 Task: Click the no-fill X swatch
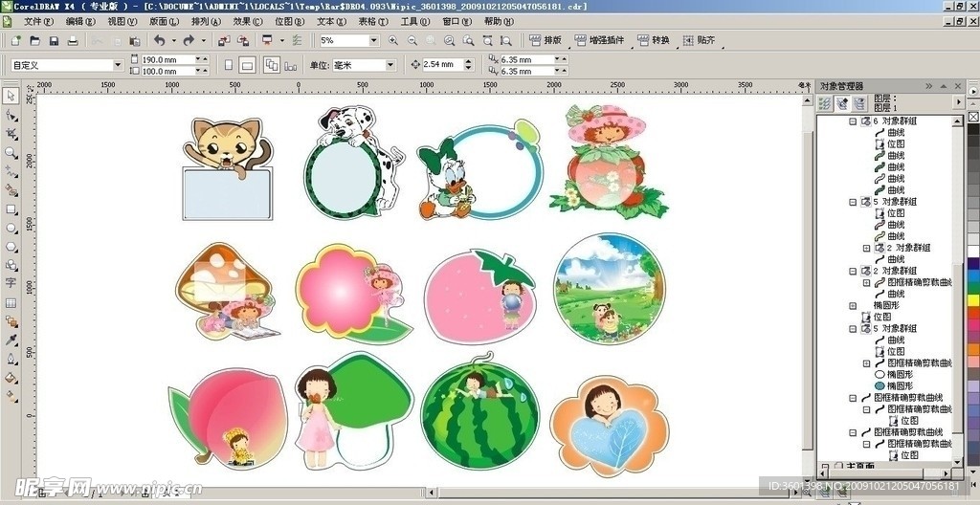973,117
